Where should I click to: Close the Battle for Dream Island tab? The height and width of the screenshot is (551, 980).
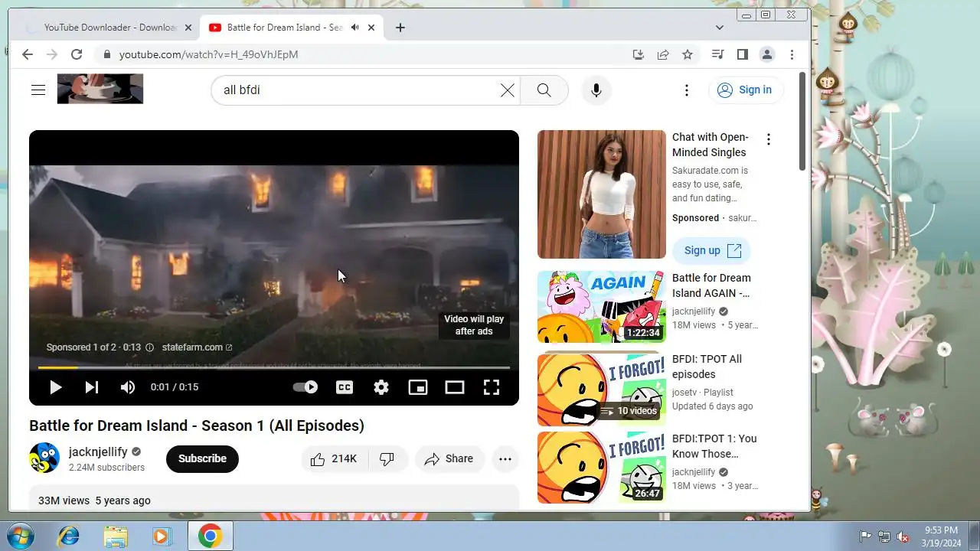click(x=371, y=28)
